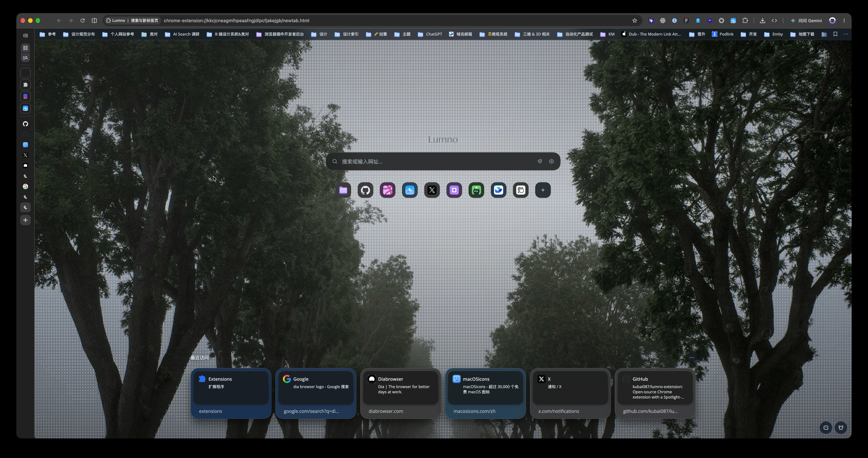
Task: Expand the ChatGPT bookmarks folder
Action: 430,34
